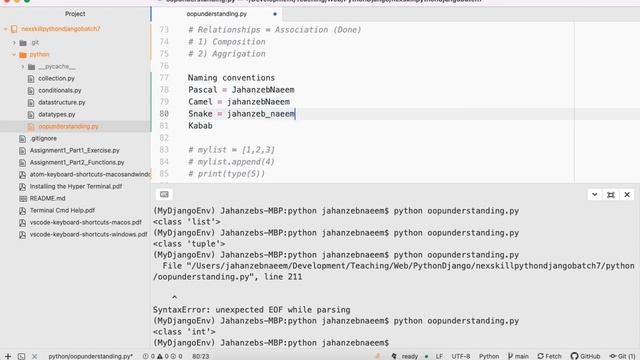Click the file icon beside collection.py
The width and height of the screenshot is (640, 360).
(31, 78)
